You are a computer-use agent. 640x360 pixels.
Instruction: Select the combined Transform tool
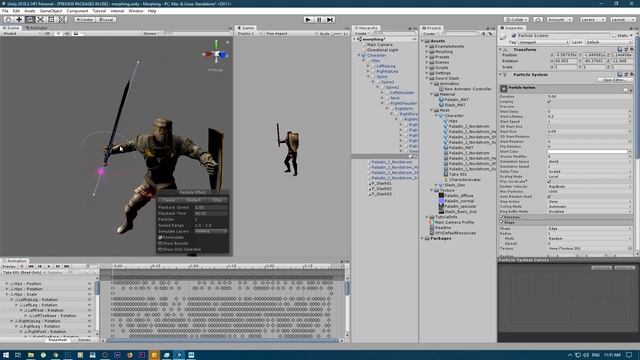tap(62, 19)
